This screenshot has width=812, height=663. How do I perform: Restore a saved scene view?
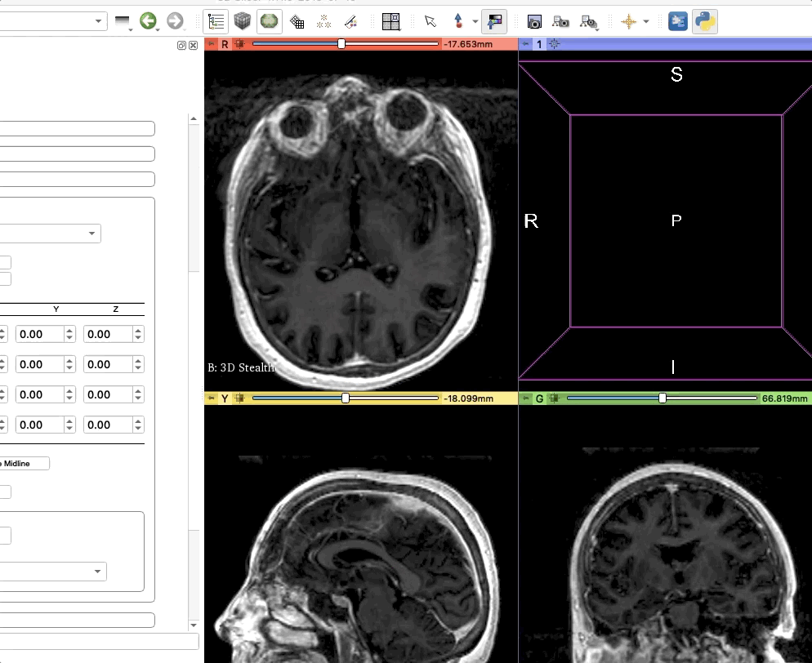tap(588, 22)
